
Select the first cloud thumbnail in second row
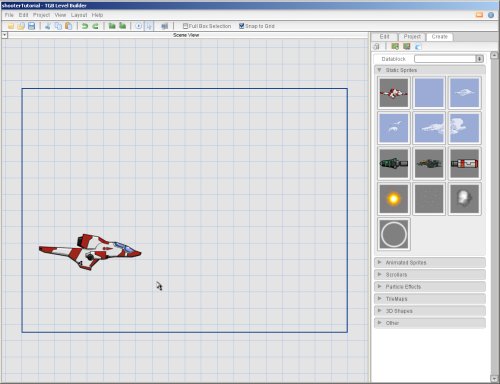pyautogui.click(x=394, y=128)
